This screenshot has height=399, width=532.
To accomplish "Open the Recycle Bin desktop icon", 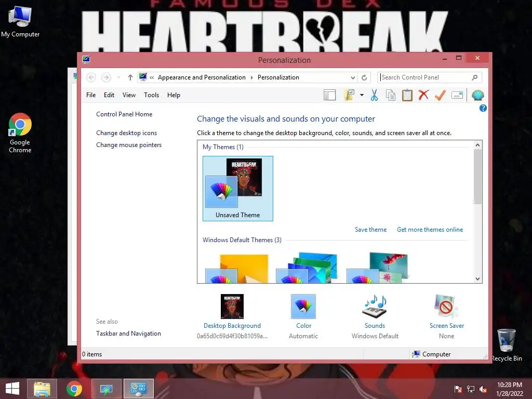I will pyautogui.click(x=507, y=345).
